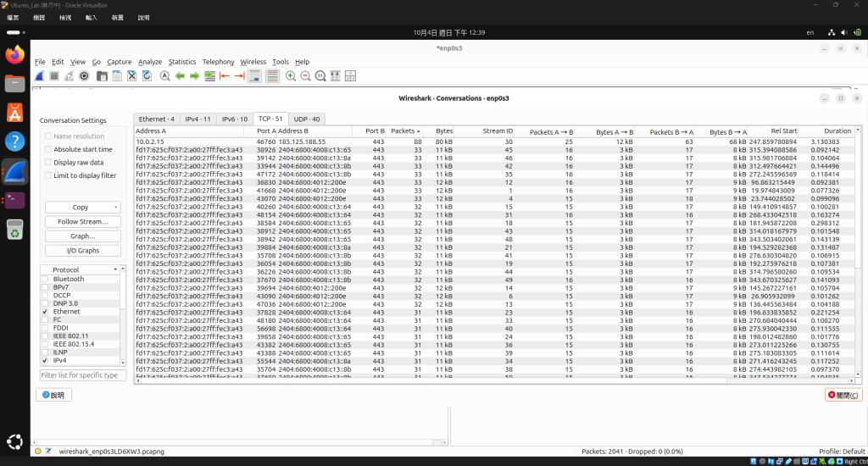
Task: Reset zoom to normal size icon
Action: click(320, 75)
